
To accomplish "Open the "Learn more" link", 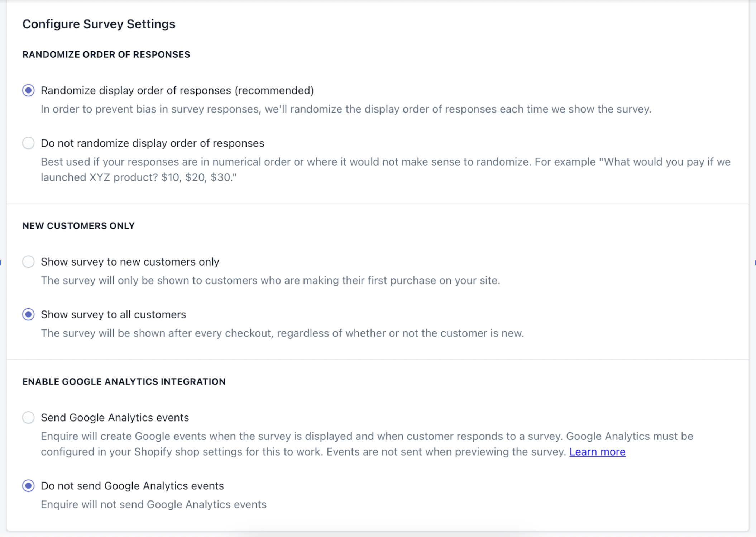I will point(597,452).
